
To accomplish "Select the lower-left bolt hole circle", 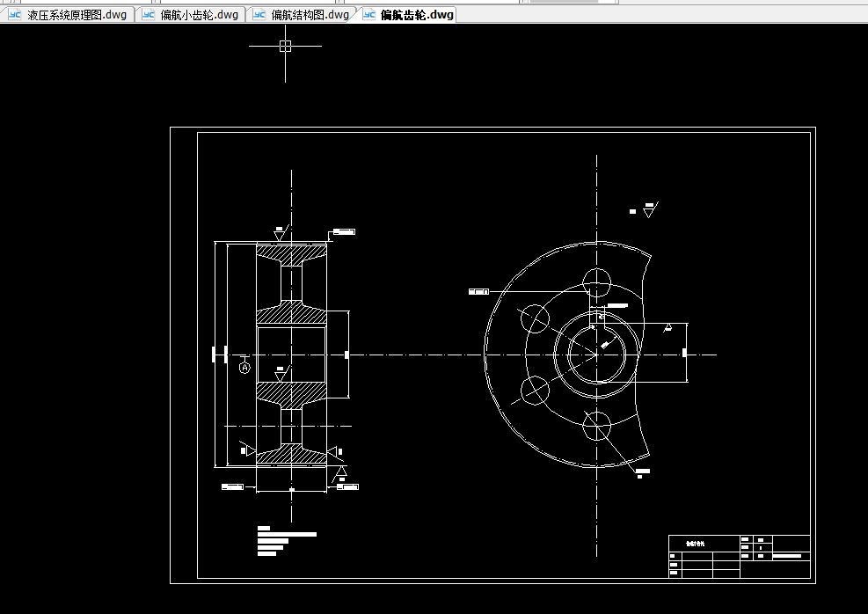I will click(535, 390).
